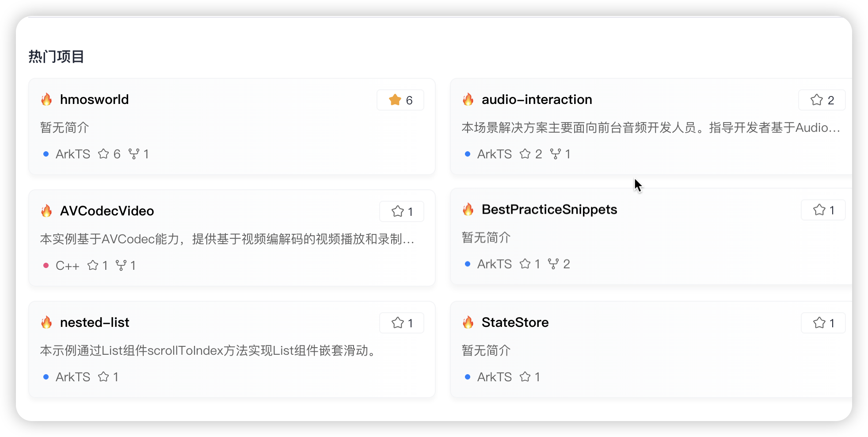The height and width of the screenshot is (437, 868).
Task: Star the BestPracticeSnippets project
Action: [x=823, y=210]
